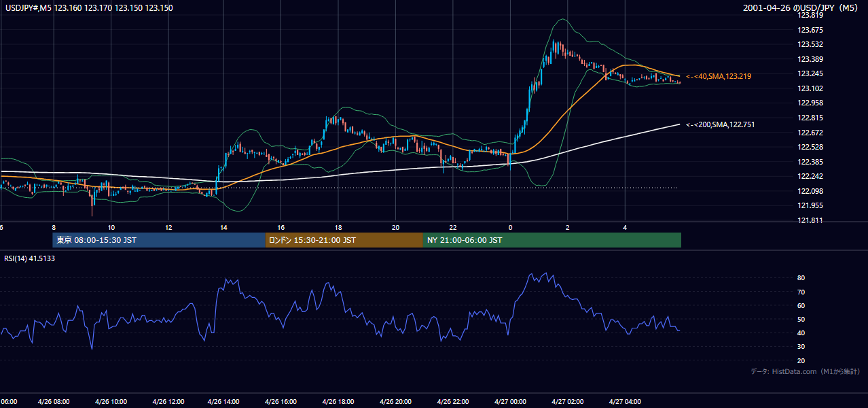Click price level 122.385 on the axis
Screen dimensions: 868x408
(810, 162)
